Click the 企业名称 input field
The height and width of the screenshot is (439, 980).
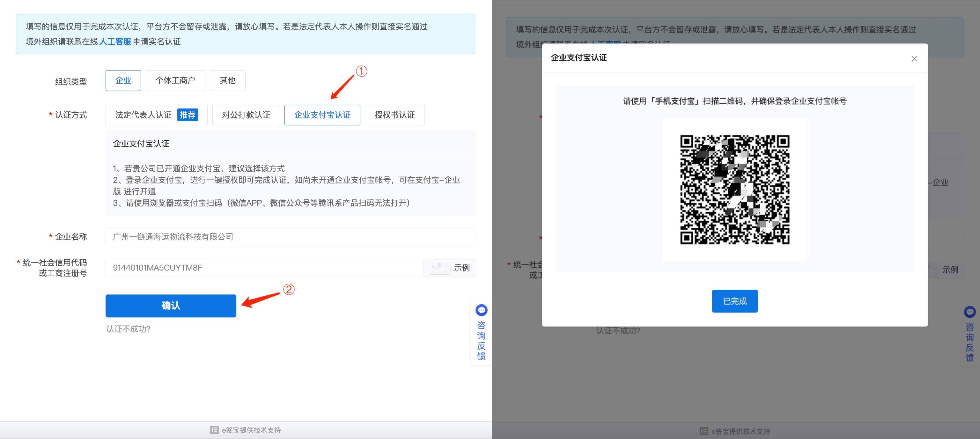[290, 237]
